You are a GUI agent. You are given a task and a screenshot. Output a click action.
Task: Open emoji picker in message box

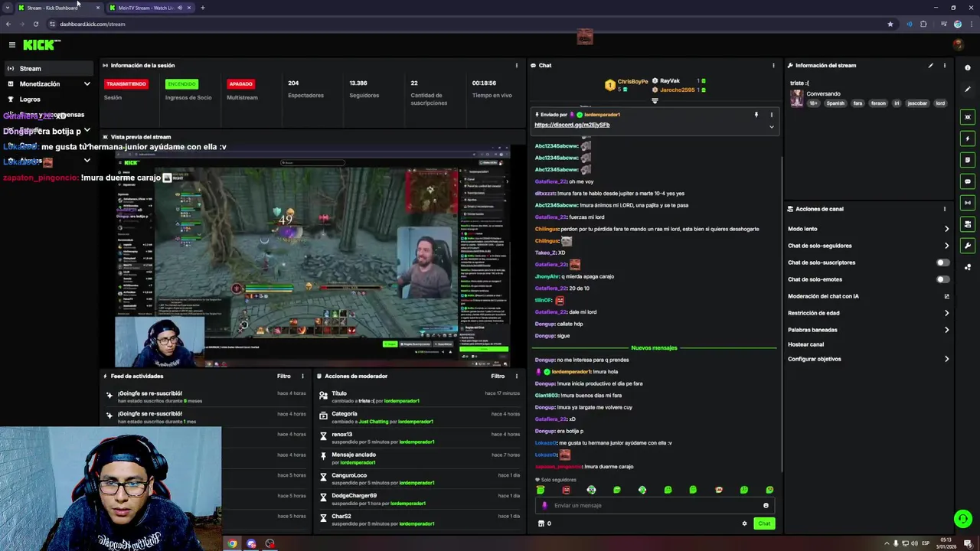(766, 505)
